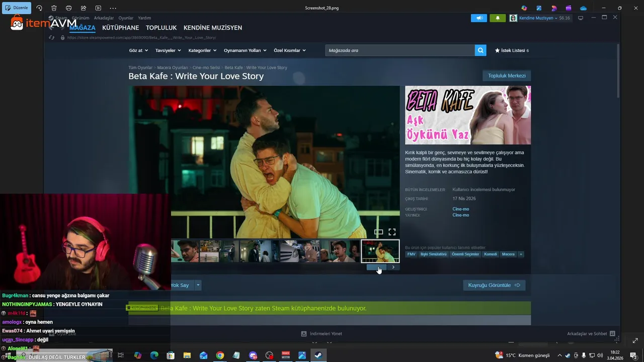Open Google Chrome from the taskbar

[220, 355]
